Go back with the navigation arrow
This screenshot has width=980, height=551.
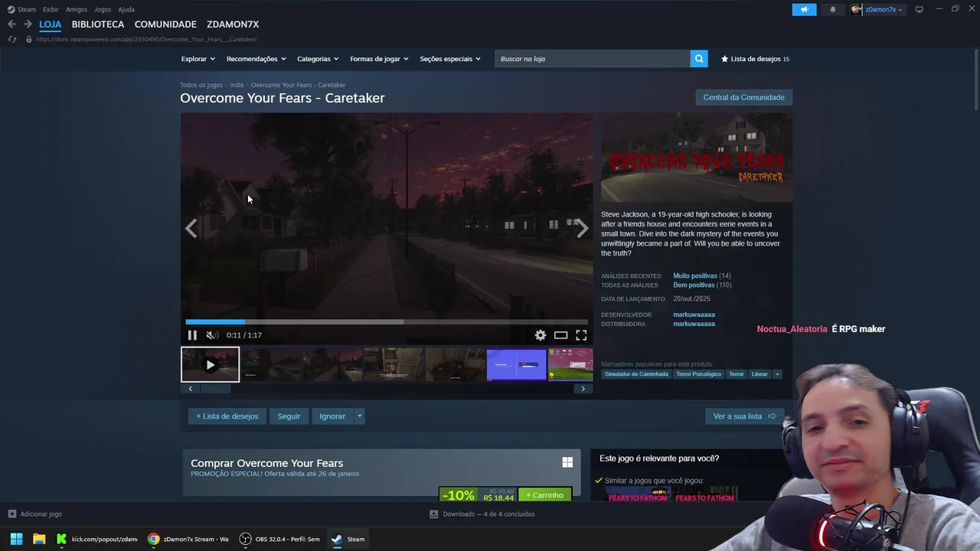point(11,24)
